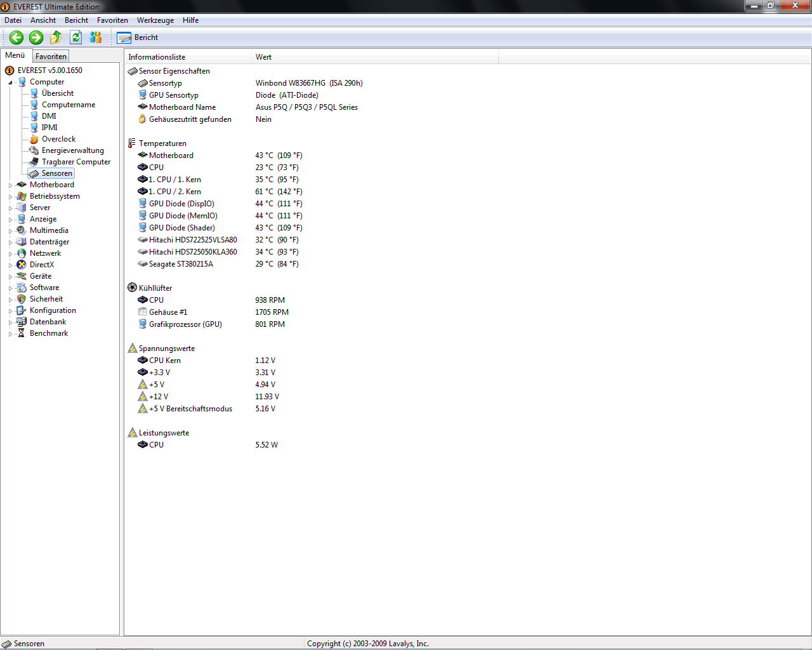812x650 pixels.
Task: Click the users Manage toolbar icon
Action: pos(96,37)
